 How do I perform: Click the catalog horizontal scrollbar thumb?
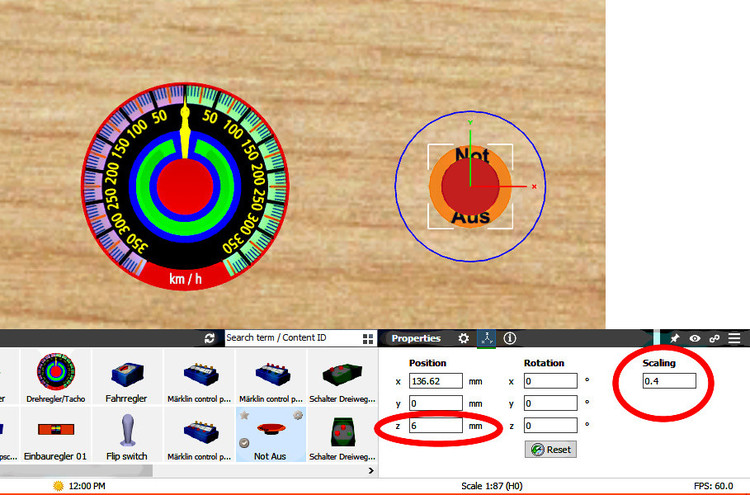point(77,471)
